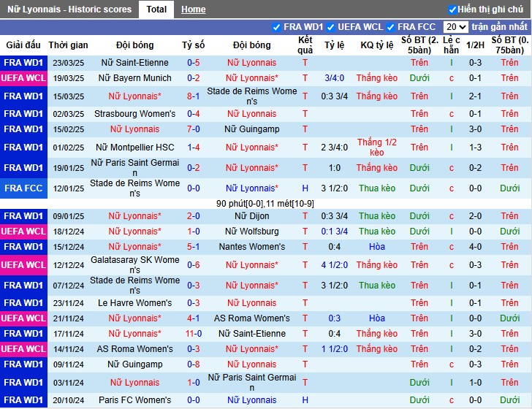Screen dimensions: 532x409
Task: Open Strasbourg Women's team link
Action: point(134,114)
